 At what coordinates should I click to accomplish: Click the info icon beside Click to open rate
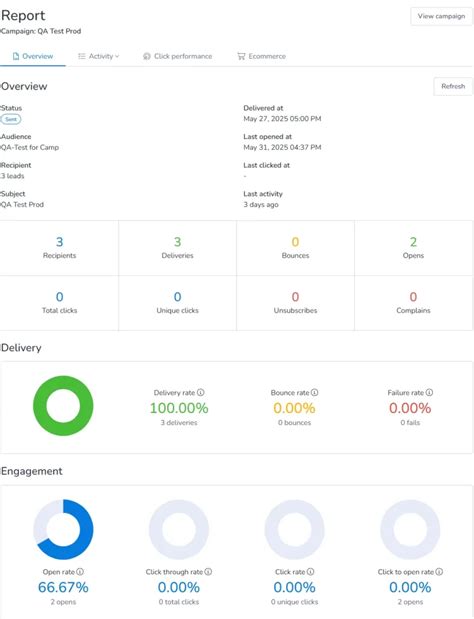click(x=439, y=572)
